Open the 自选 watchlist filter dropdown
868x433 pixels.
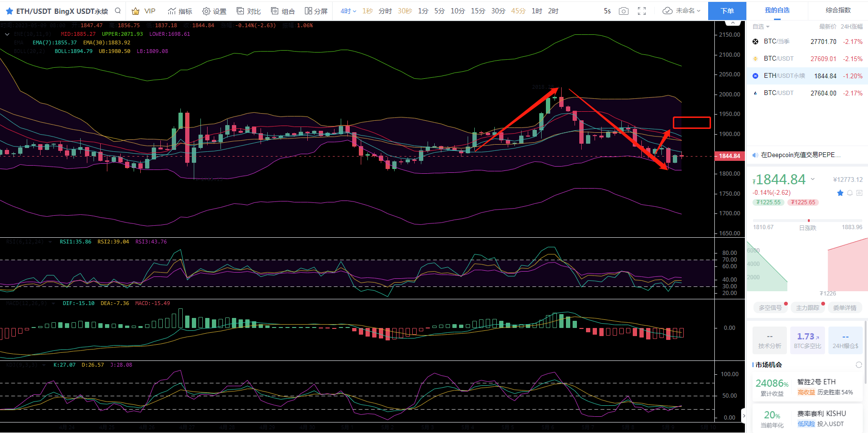coord(761,27)
